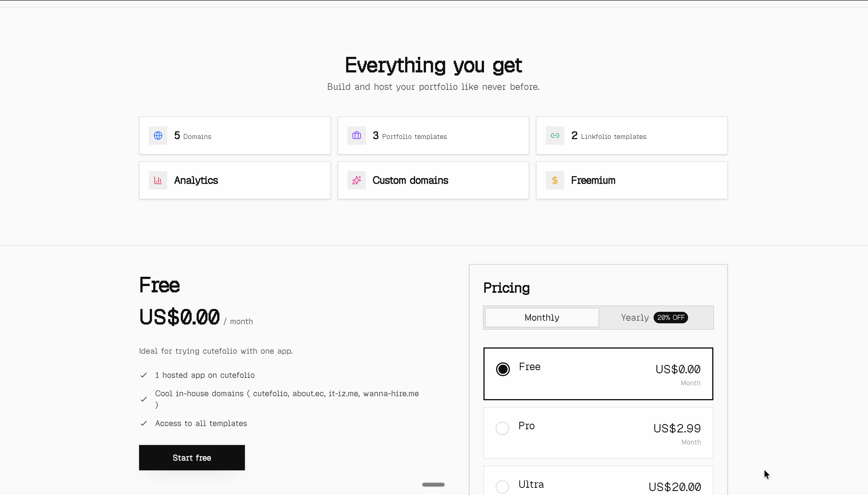Click the Pro plan US$2.99 price
Image resolution: width=868 pixels, height=495 pixels.
click(677, 428)
